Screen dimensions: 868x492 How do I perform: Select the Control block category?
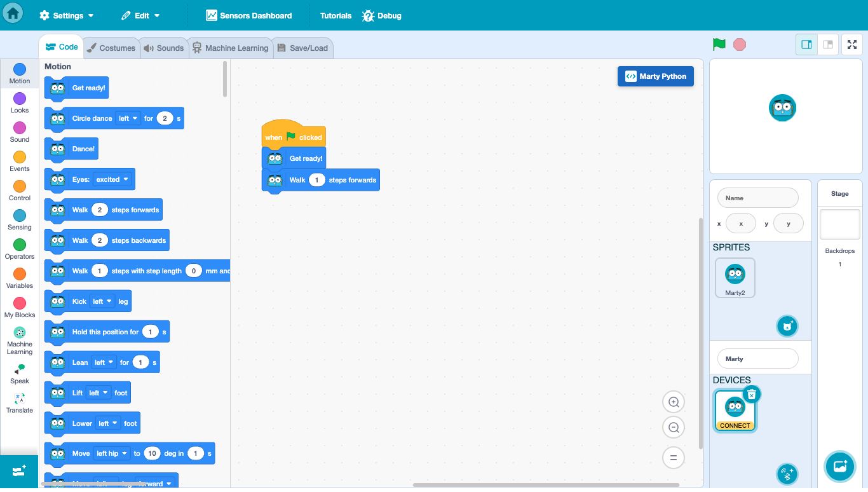(20, 190)
